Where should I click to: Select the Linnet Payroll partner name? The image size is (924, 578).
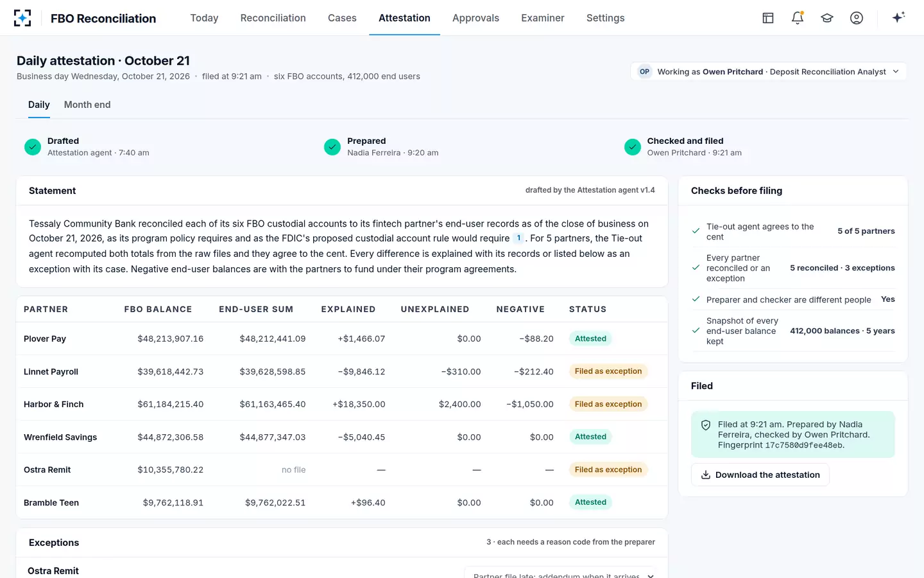[51, 372]
